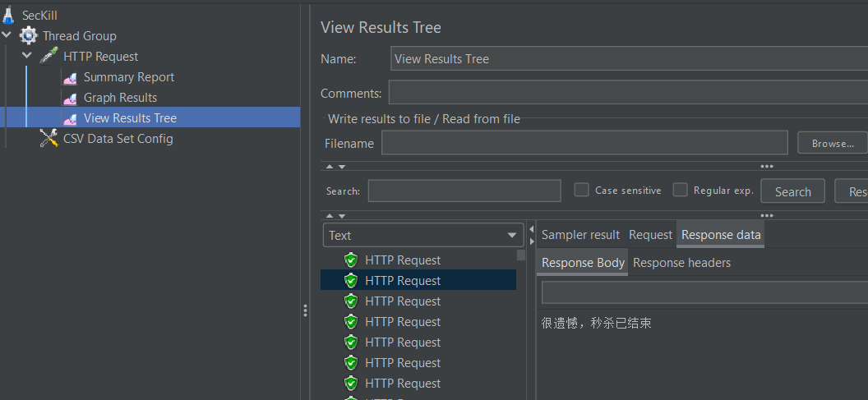Click the Search text input field
The height and width of the screenshot is (400, 868).
click(464, 191)
